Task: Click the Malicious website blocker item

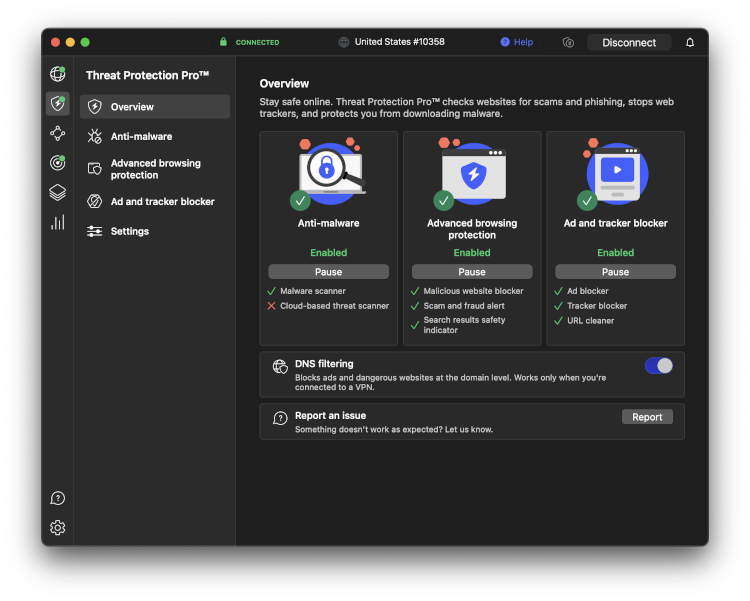Action: (x=467, y=291)
